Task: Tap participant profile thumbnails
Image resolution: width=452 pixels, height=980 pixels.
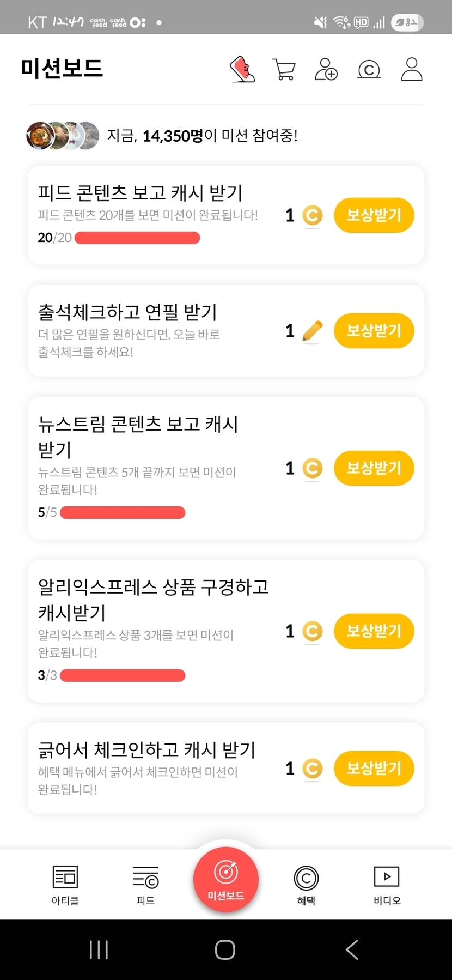Action: (63, 136)
